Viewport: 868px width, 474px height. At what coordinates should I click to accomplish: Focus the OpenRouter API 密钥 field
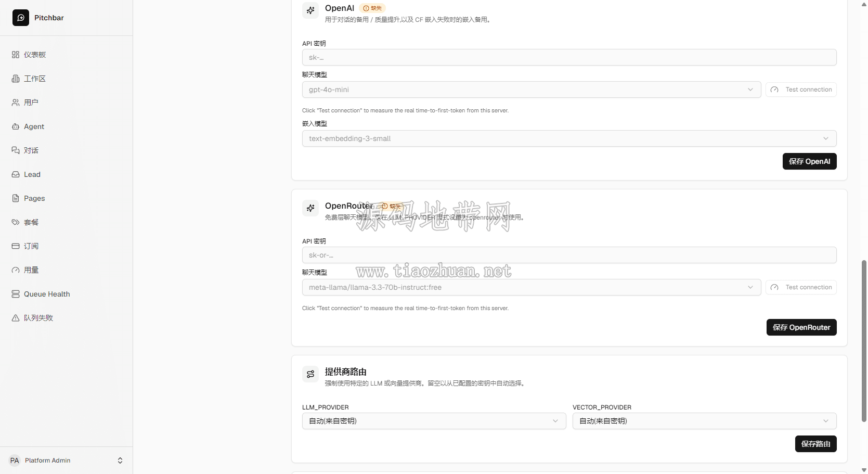[x=569, y=255]
